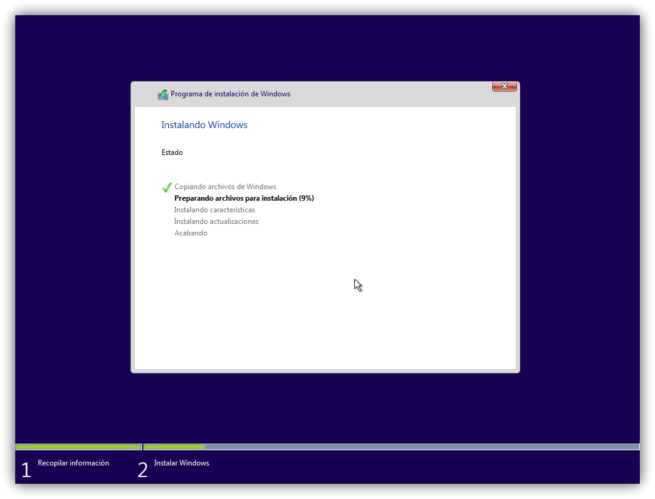Click the step number 2 at bottom
655x499 pixels.
[x=142, y=470]
